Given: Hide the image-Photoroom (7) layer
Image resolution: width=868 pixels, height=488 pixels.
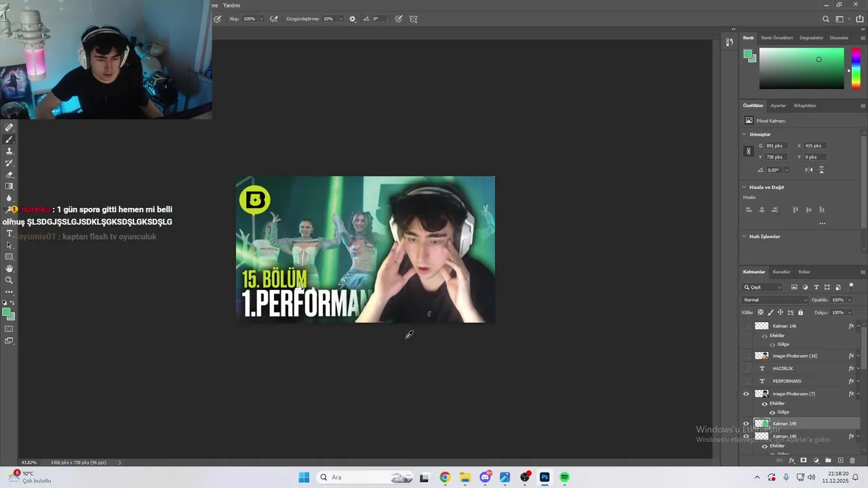Looking at the screenshot, I should pos(747,394).
